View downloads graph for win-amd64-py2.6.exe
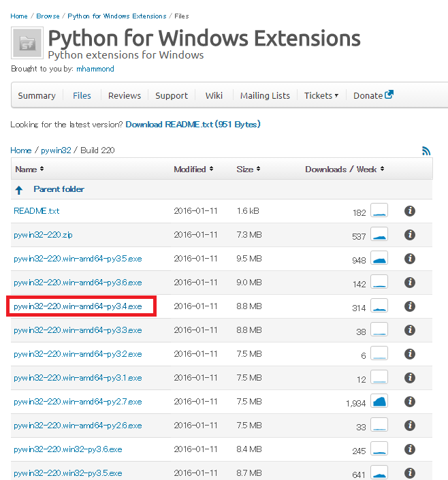Screen dimensions: 448x480 pyautogui.click(x=379, y=425)
